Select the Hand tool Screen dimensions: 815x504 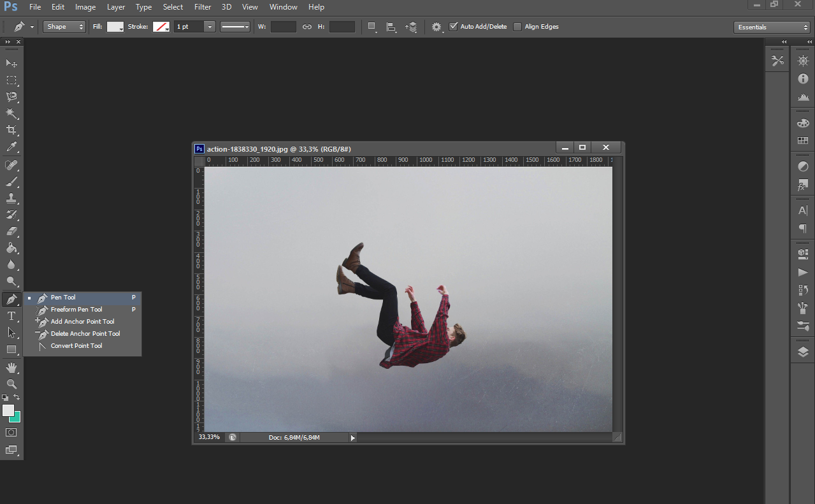[11, 368]
